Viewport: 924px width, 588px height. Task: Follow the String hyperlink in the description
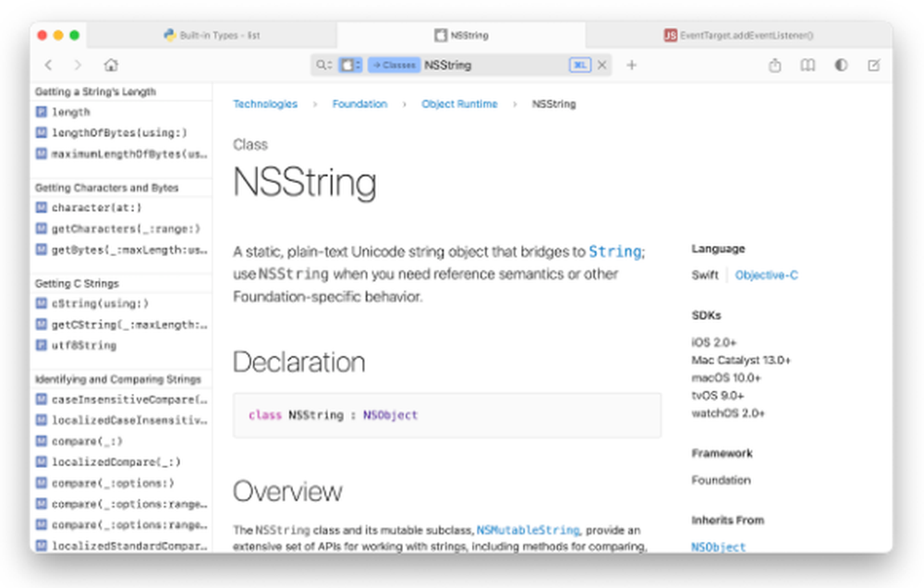(614, 251)
